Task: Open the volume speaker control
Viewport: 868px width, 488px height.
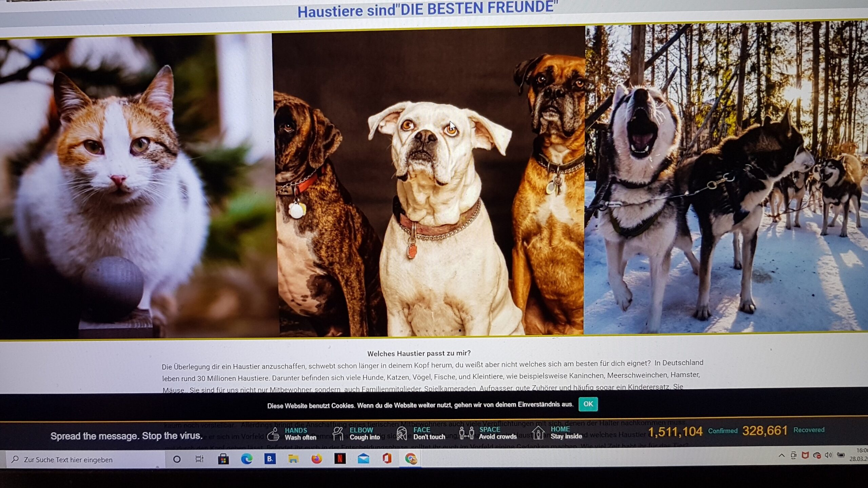Action: click(x=828, y=455)
